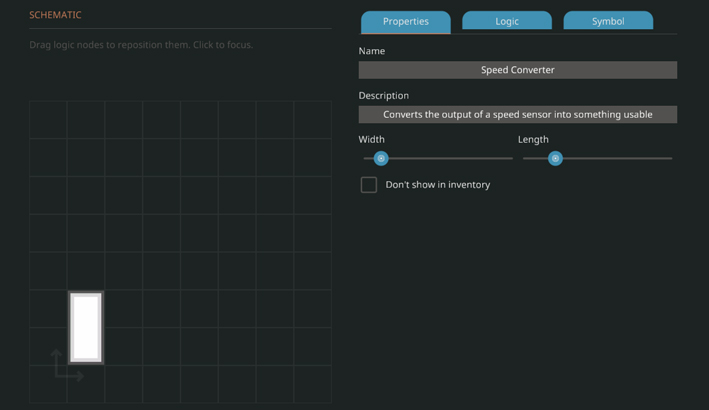
Task: Focus the Description text field
Action: (x=517, y=114)
